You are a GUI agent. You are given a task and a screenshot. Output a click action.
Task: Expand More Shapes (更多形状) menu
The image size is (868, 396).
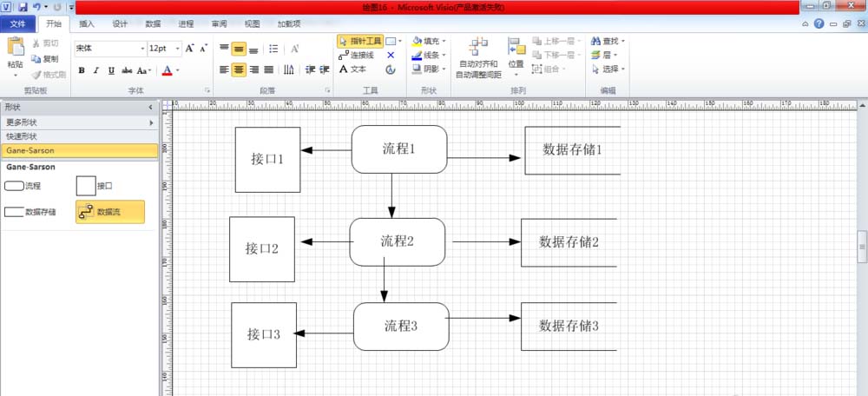click(79, 122)
